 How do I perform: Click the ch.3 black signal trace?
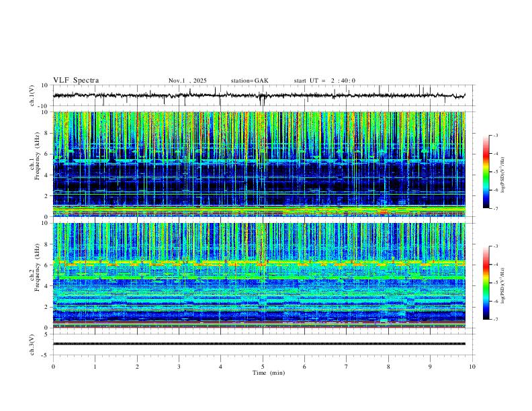click(x=259, y=344)
